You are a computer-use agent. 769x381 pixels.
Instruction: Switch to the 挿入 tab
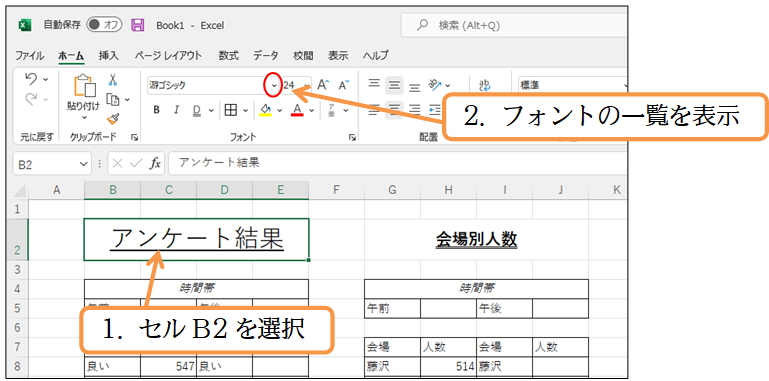pos(108,55)
